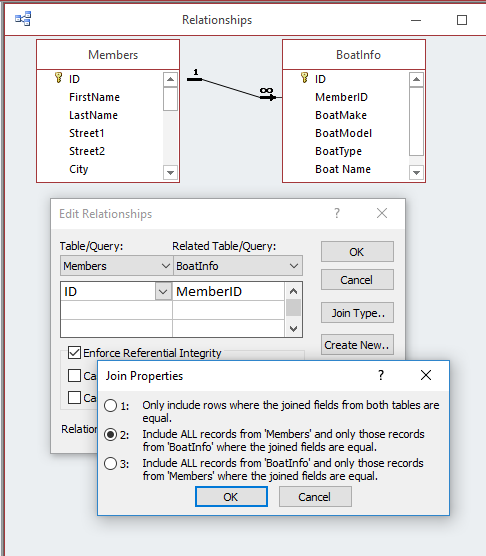Click the primary key icon beside Members ID
This screenshot has width=486, height=556.
pyautogui.click(x=58, y=78)
